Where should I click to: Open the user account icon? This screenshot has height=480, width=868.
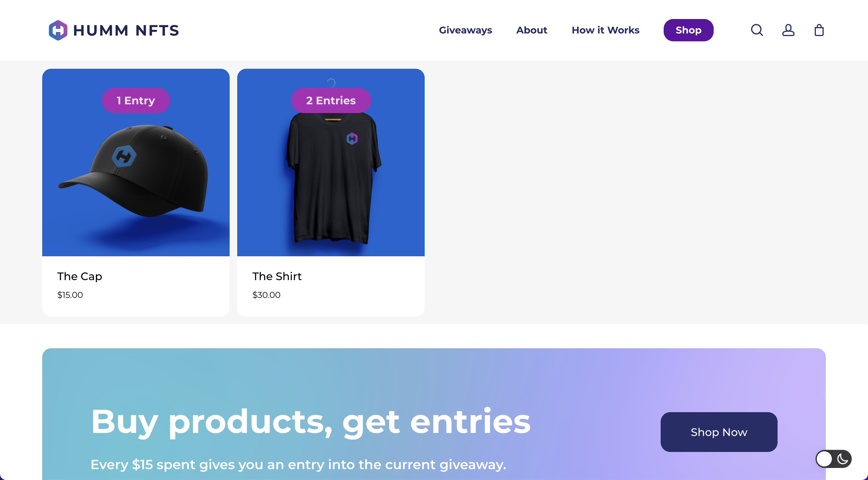[x=788, y=30]
